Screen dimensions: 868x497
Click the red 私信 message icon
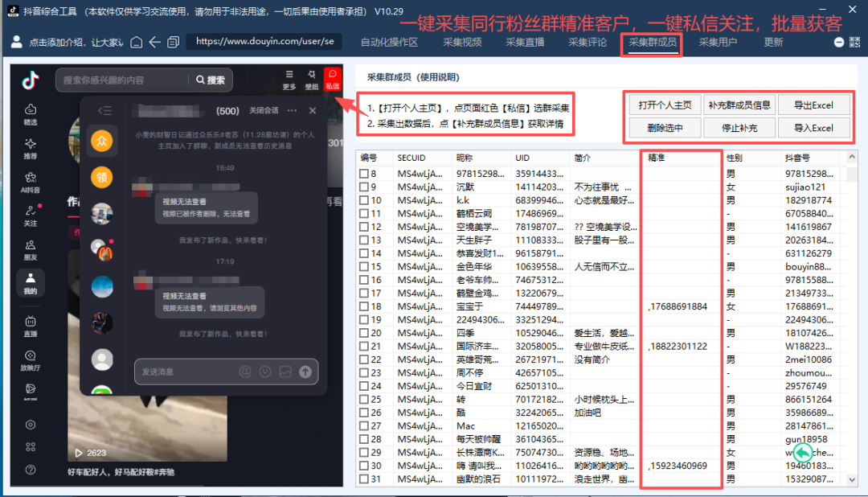(x=332, y=80)
